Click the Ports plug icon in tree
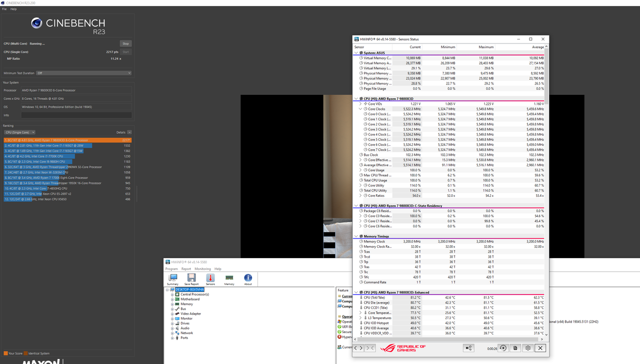Screen dimensions: 640x364 pyautogui.click(x=177, y=338)
